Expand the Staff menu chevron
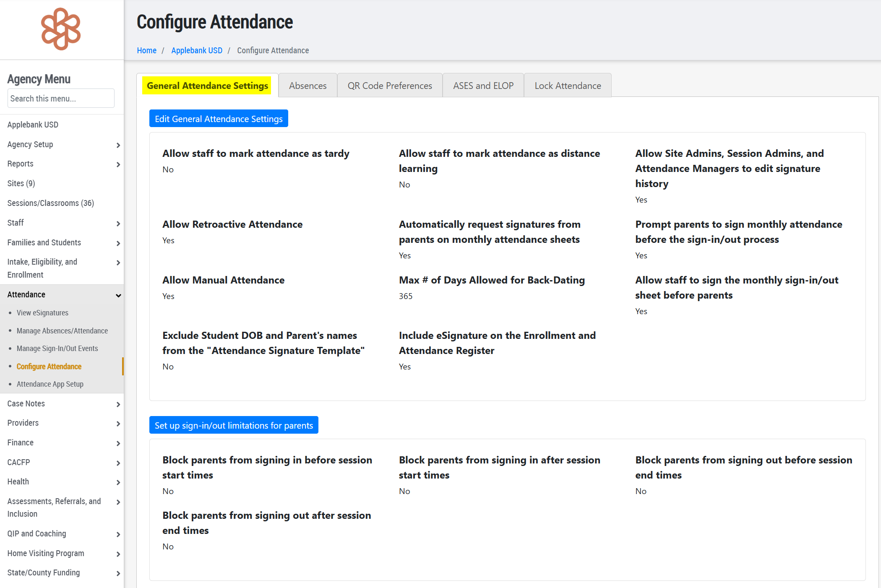 pos(118,224)
